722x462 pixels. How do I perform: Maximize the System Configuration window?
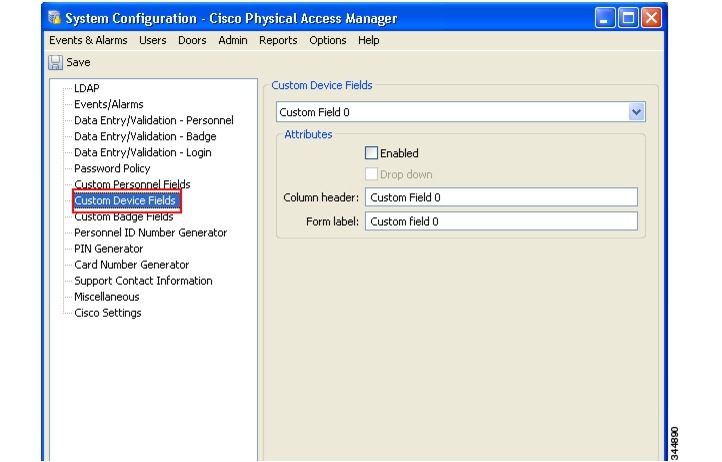click(x=628, y=18)
